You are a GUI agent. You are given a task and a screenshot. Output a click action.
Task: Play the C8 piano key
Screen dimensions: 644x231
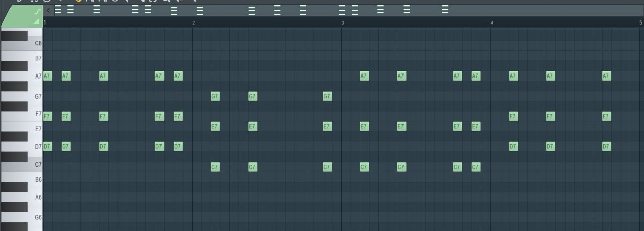[x=22, y=44]
